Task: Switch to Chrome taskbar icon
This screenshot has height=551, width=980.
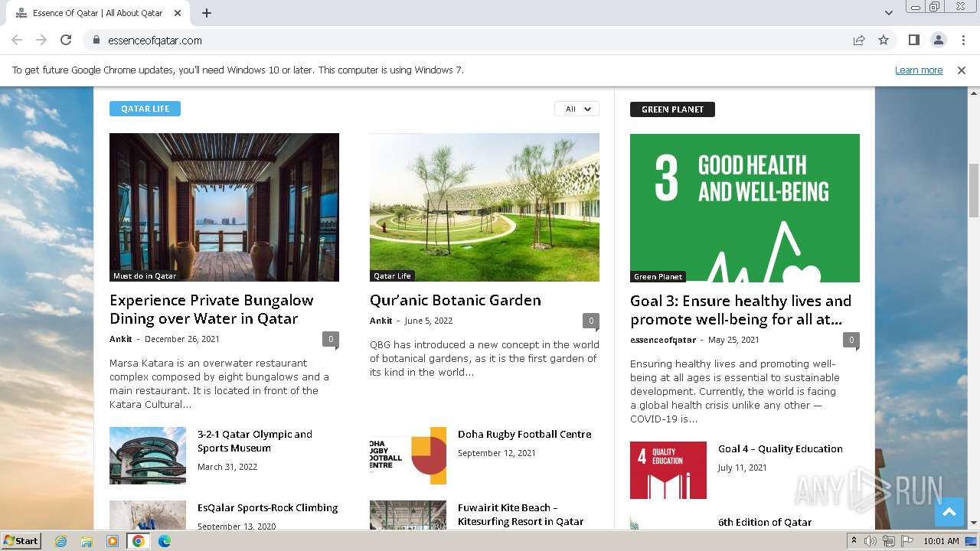Action: point(138,541)
